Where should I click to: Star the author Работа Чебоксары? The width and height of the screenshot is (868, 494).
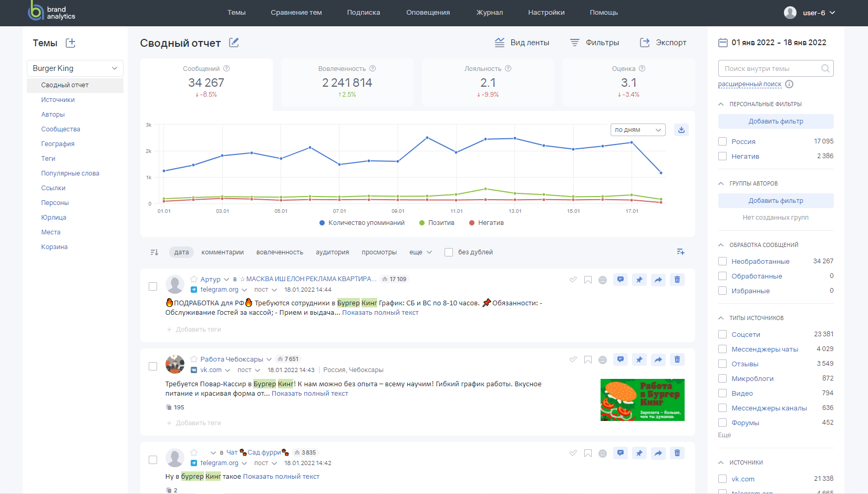pyautogui.click(x=194, y=359)
